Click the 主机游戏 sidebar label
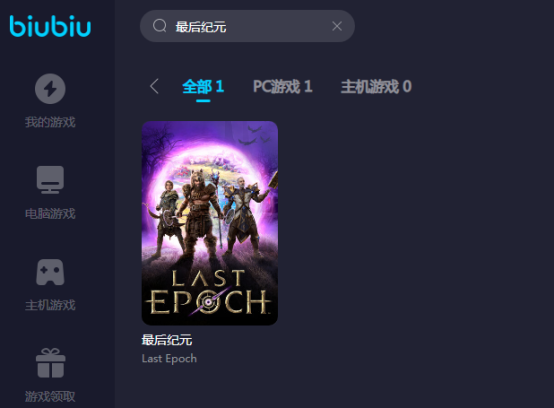 [50, 305]
